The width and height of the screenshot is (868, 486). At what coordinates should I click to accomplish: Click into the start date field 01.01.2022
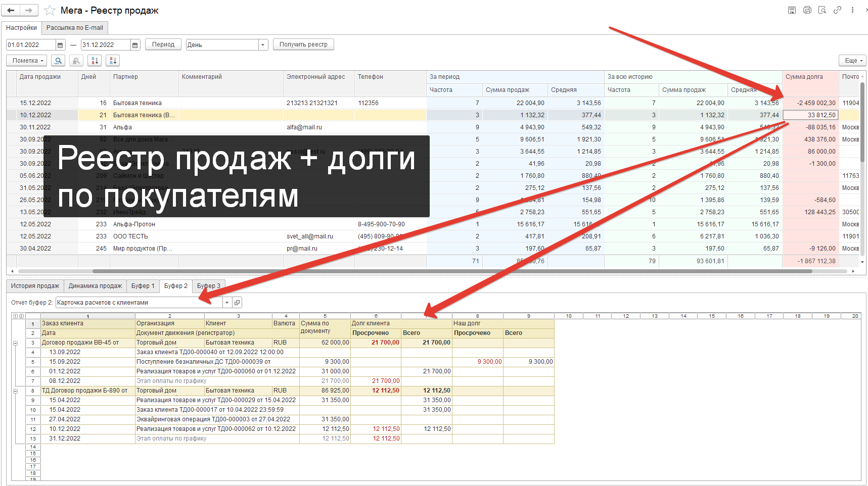(31, 45)
